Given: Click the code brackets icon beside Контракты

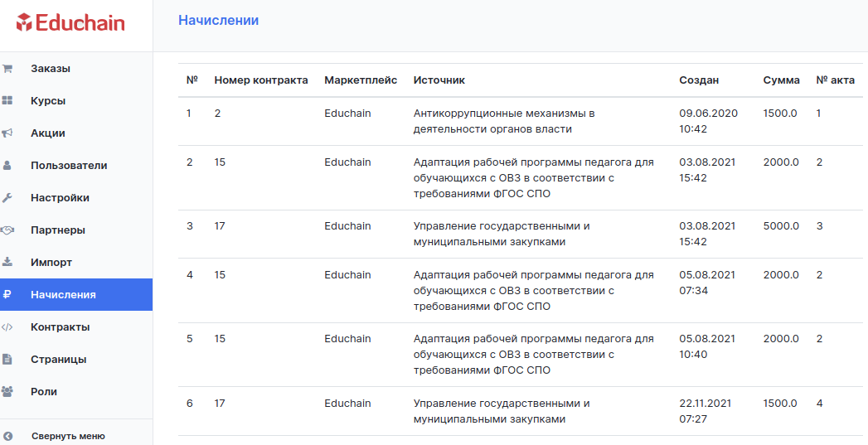Looking at the screenshot, I should click(7, 326).
